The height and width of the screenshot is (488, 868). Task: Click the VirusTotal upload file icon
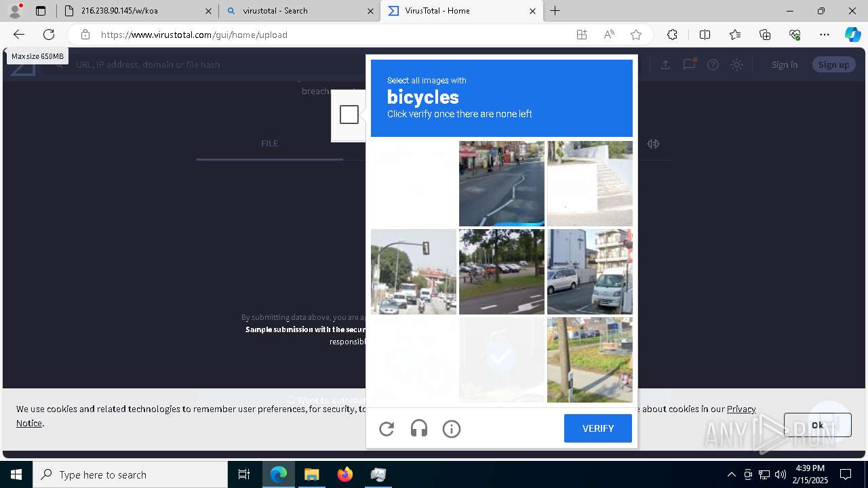(665, 64)
